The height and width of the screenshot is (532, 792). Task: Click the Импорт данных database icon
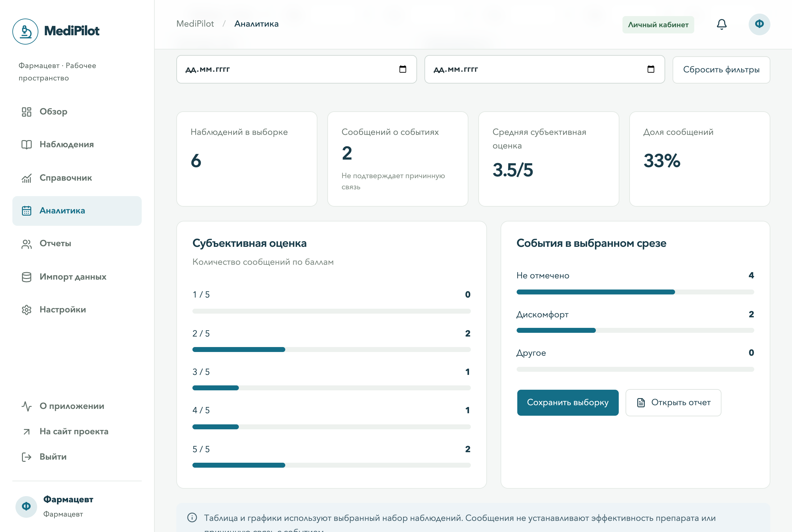(27, 277)
